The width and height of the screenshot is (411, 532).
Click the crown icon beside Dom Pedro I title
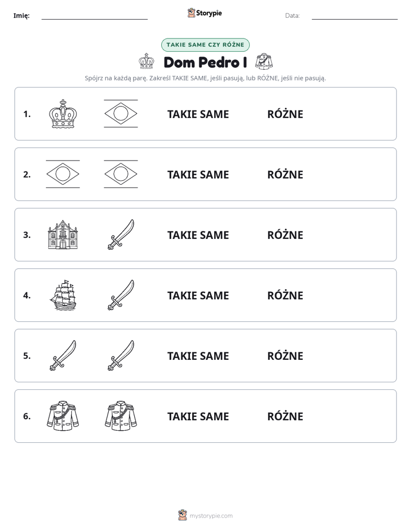146,62
